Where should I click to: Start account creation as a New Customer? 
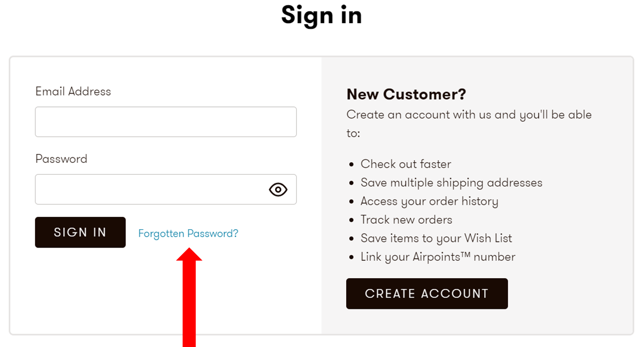(426, 293)
